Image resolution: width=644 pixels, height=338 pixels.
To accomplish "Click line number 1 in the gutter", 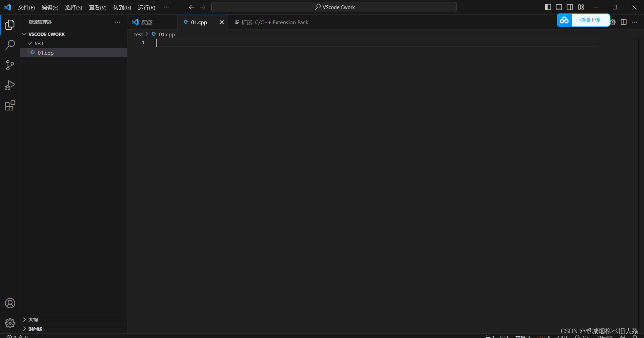I will [144, 43].
